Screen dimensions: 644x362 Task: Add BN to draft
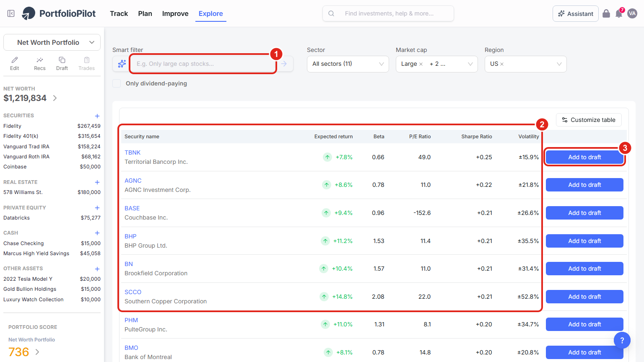[x=584, y=269]
